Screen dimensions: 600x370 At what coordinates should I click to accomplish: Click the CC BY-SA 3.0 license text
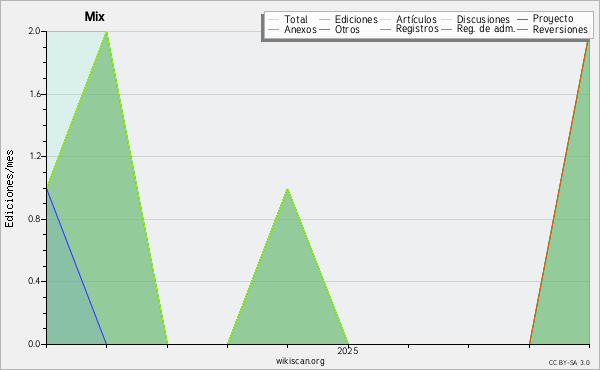tap(569, 363)
